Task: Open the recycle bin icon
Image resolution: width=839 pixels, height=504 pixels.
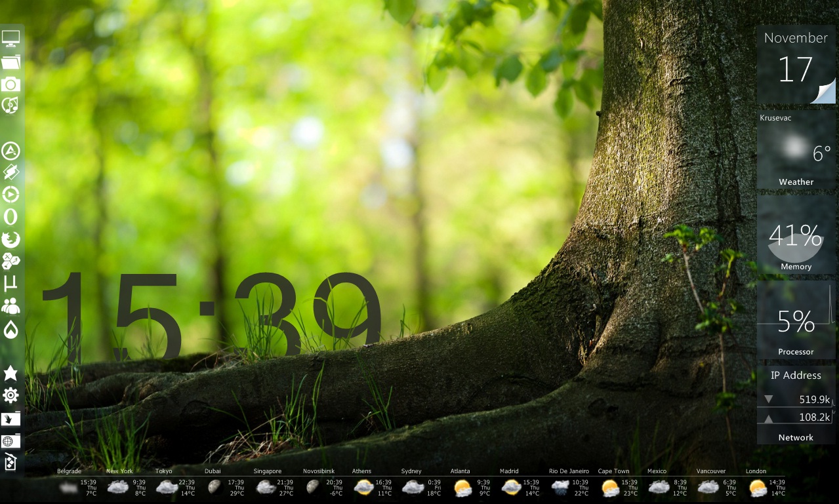Action: pyautogui.click(x=10, y=463)
